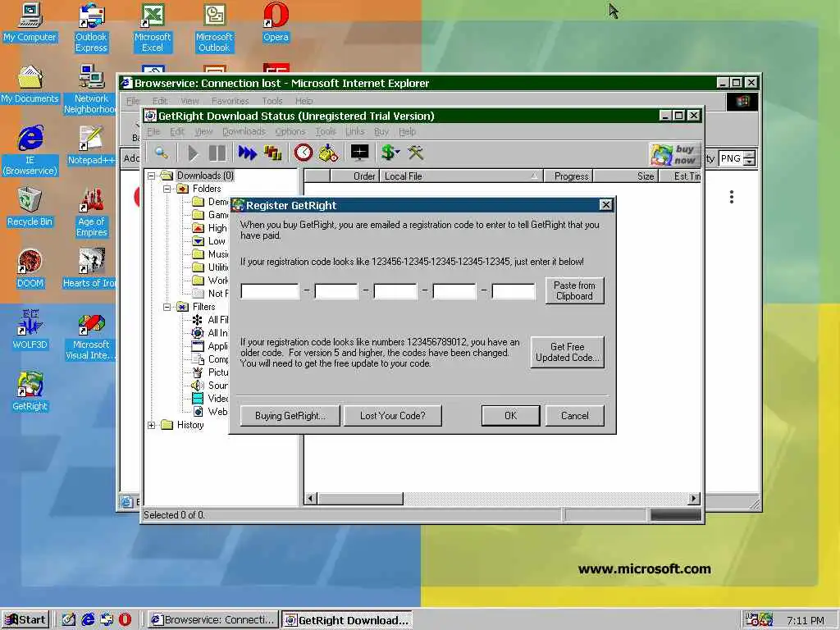
Task: Click Internet Explorer quick launch icon in taskbar
Action: click(x=88, y=619)
